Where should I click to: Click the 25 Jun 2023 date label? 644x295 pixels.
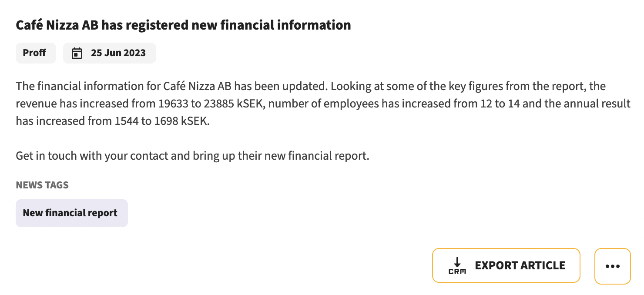(118, 53)
